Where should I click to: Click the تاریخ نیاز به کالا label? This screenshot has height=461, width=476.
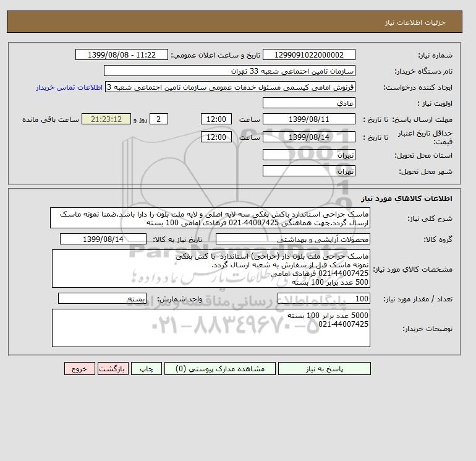[177, 239]
